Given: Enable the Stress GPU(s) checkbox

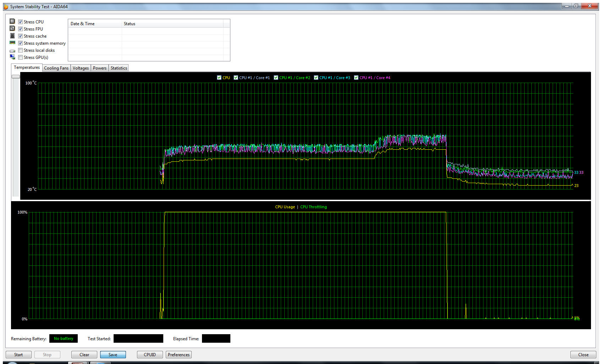Looking at the screenshot, I should click(20, 57).
